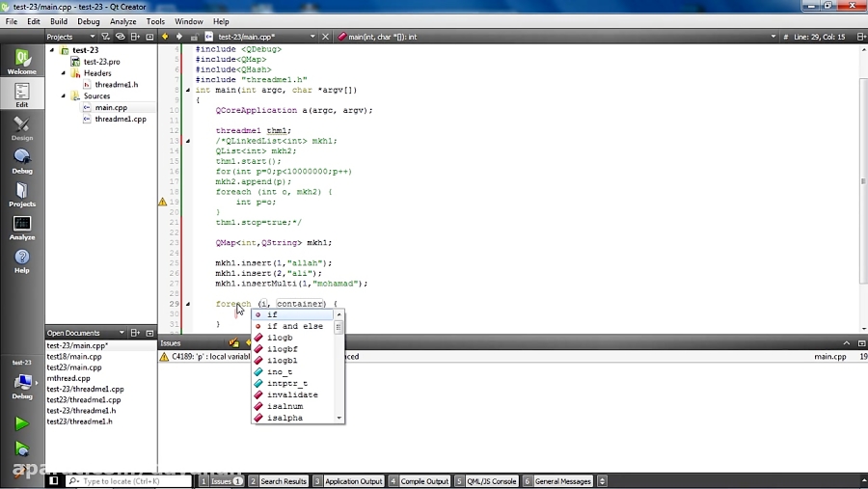Toggle the sidebar visibility button
The width and height of the screenshot is (868, 489).
click(53, 480)
